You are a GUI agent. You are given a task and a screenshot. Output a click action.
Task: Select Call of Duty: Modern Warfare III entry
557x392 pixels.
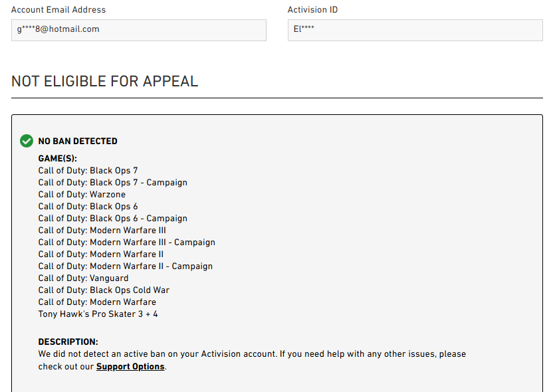point(102,230)
